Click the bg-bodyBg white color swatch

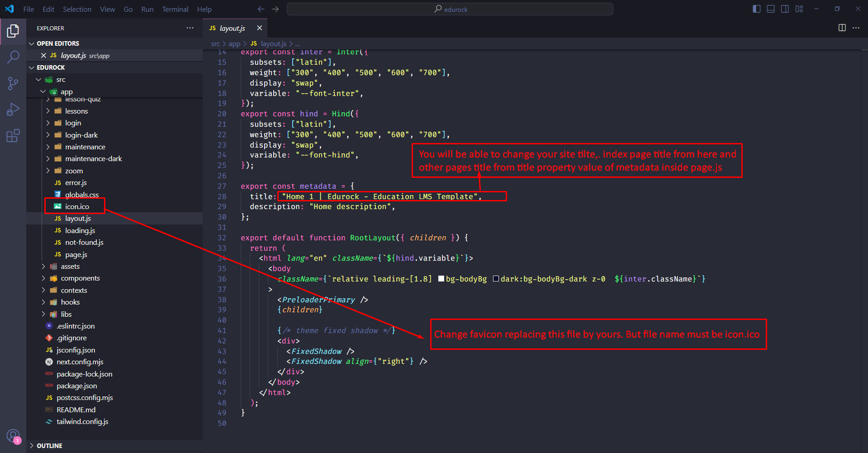tap(441, 279)
